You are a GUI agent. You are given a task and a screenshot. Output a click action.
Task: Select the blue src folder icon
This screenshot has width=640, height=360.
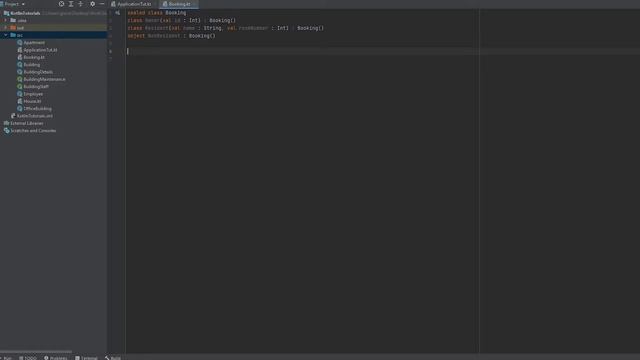(13, 35)
